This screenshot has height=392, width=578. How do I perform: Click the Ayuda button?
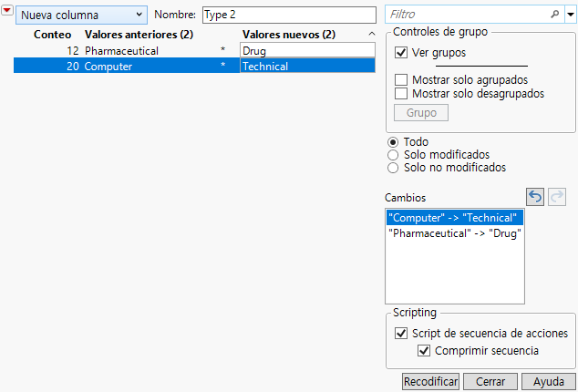tap(549, 381)
